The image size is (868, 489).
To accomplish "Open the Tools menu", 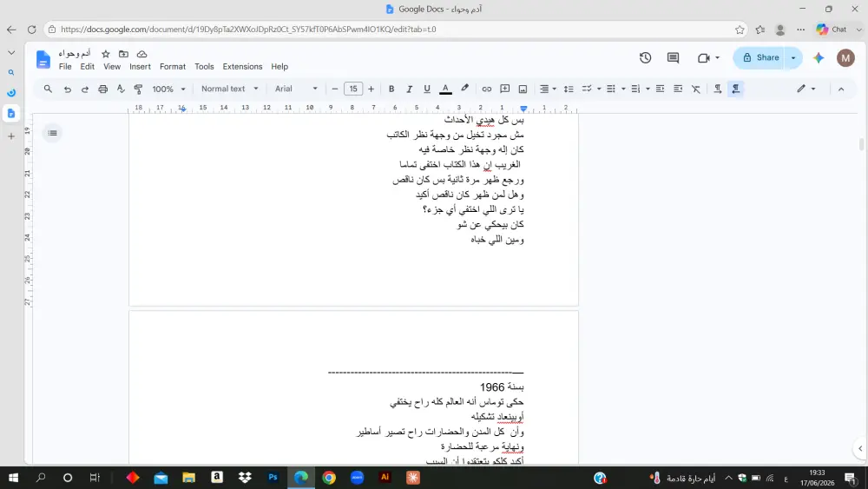I will 204,67.
